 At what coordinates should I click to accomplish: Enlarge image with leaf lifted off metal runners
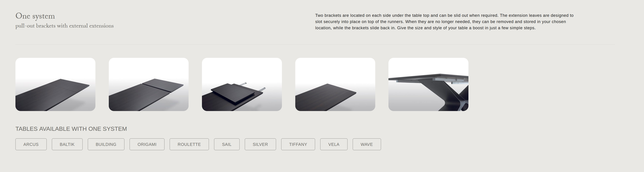coord(242,84)
